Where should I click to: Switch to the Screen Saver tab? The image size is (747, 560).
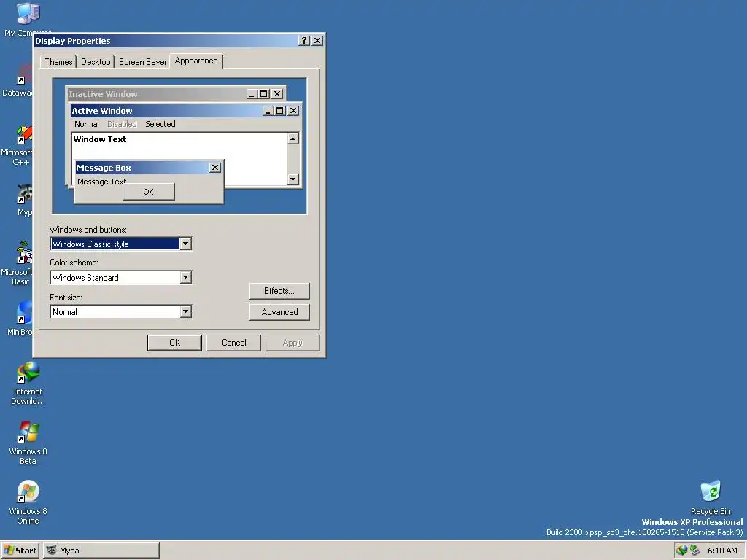coord(142,62)
